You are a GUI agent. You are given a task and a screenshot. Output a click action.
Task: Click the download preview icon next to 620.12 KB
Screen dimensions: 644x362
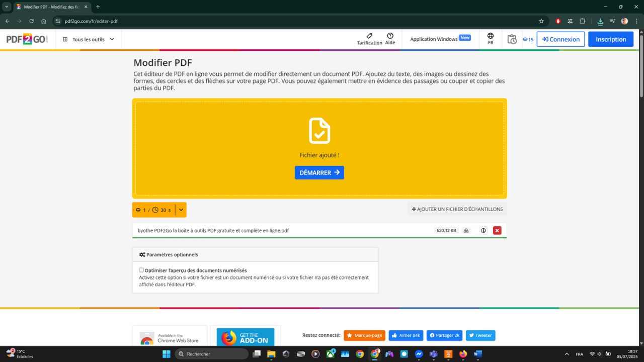466,230
